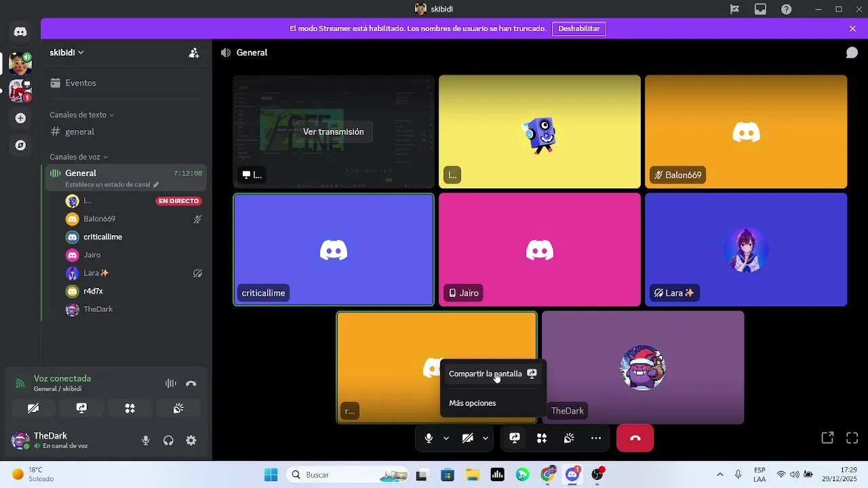Image resolution: width=868 pixels, height=488 pixels.
Task: Focus the criticallime video tile
Action: click(334, 249)
